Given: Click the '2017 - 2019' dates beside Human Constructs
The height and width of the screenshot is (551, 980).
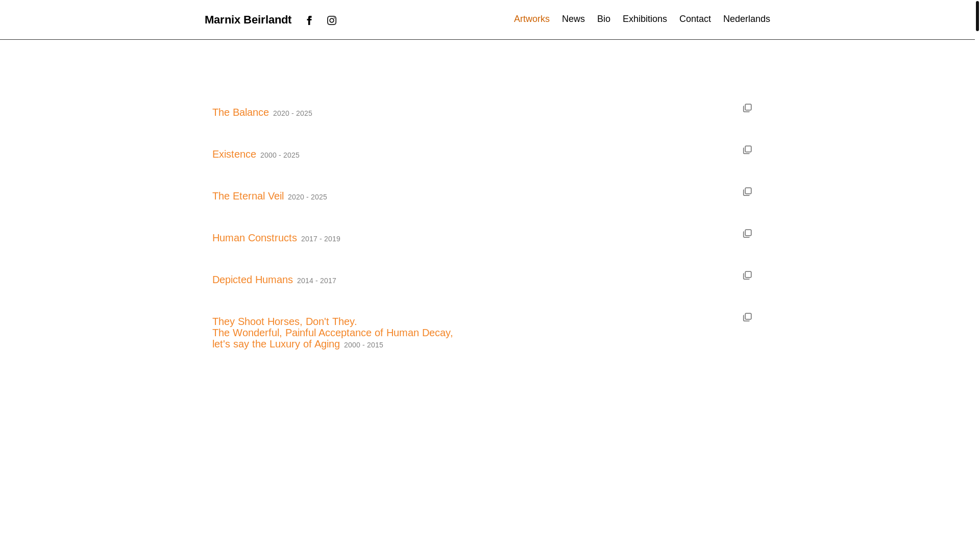Looking at the screenshot, I should [x=321, y=239].
